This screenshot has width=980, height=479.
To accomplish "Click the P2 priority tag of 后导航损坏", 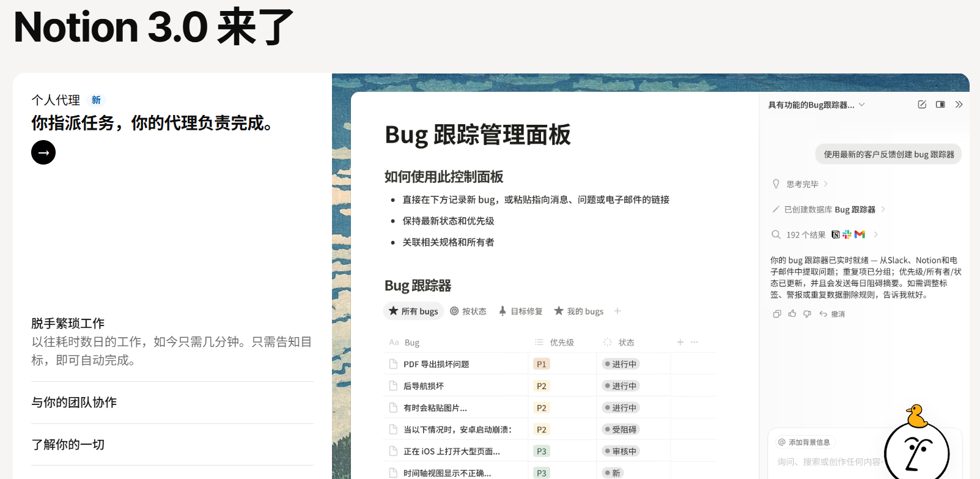I will point(542,386).
